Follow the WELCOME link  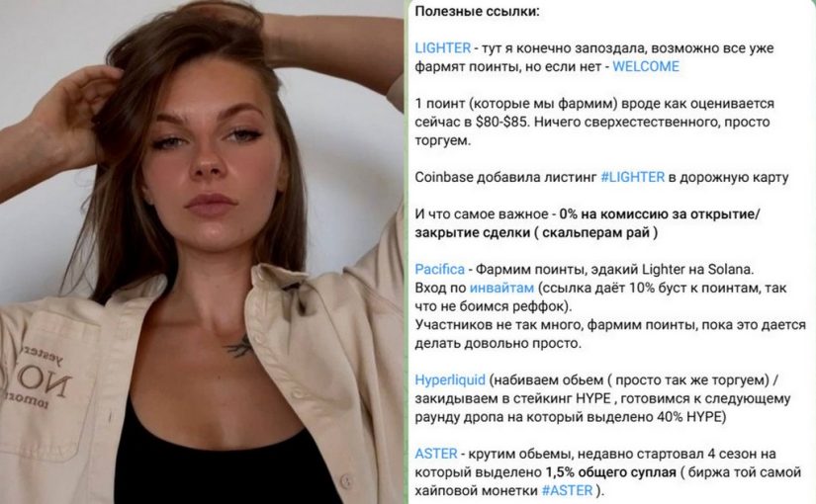[646, 66]
